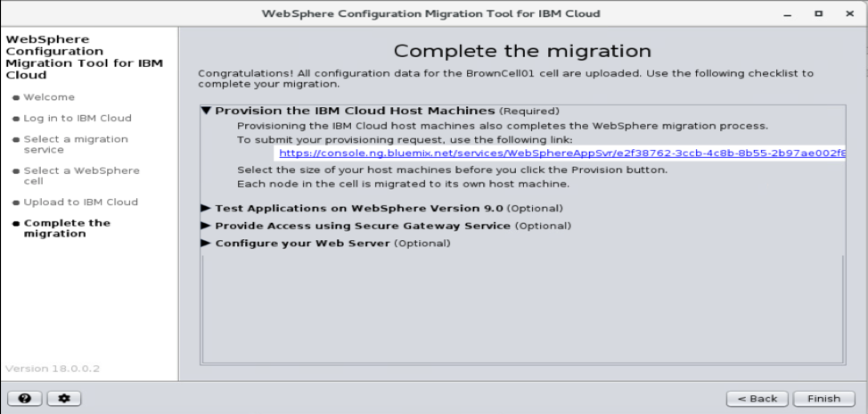This screenshot has width=868, height=414.
Task: Click the Back button
Action: [756, 398]
